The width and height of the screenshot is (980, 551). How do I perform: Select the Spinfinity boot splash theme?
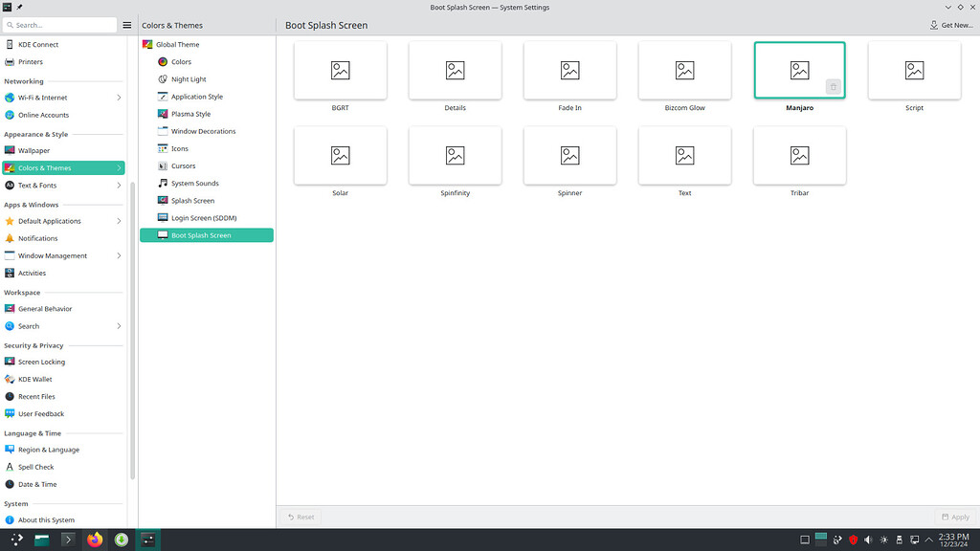[x=456, y=156]
